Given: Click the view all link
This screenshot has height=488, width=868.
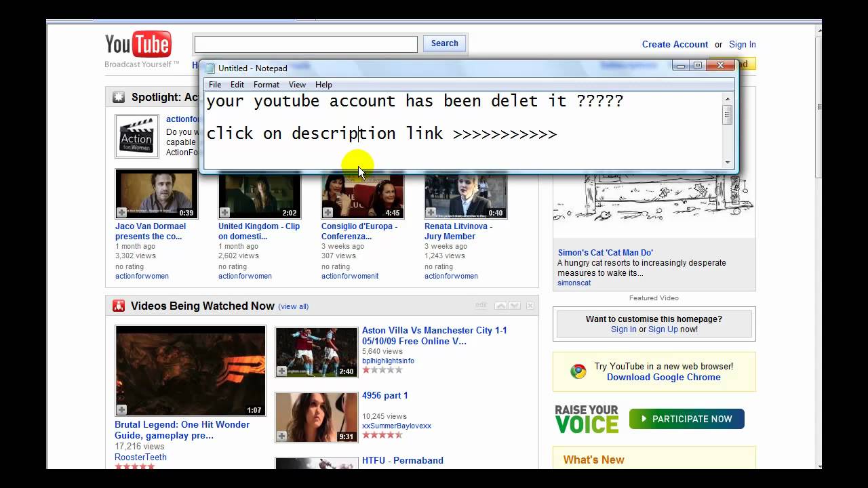Looking at the screenshot, I should coord(294,306).
